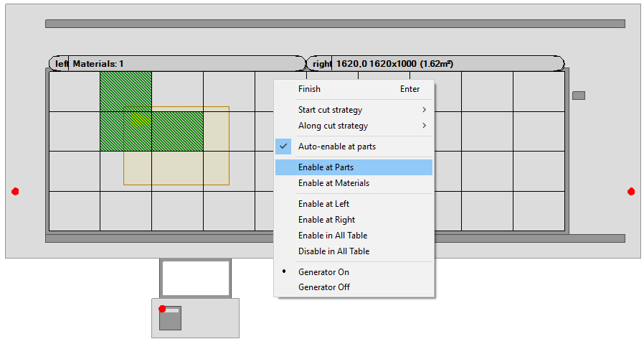Open the Start cut strategy submenu
The width and height of the screenshot is (644, 344).
click(354, 110)
